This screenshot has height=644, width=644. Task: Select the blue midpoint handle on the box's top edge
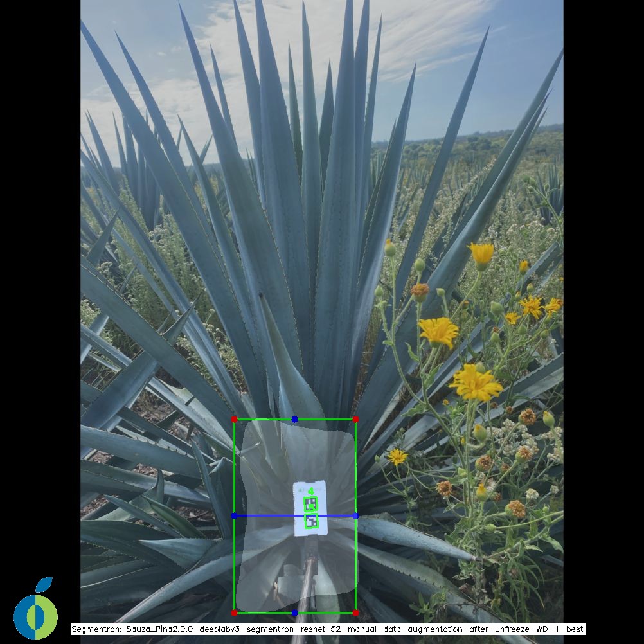294,419
